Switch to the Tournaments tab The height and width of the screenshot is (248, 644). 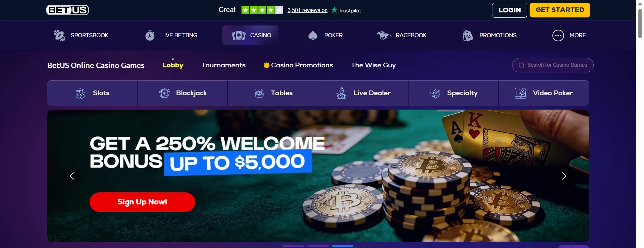223,65
